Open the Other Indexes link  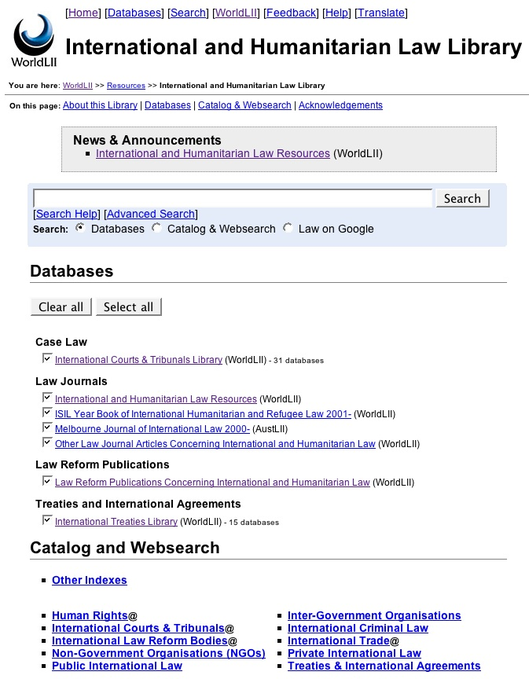pyautogui.click(x=89, y=580)
